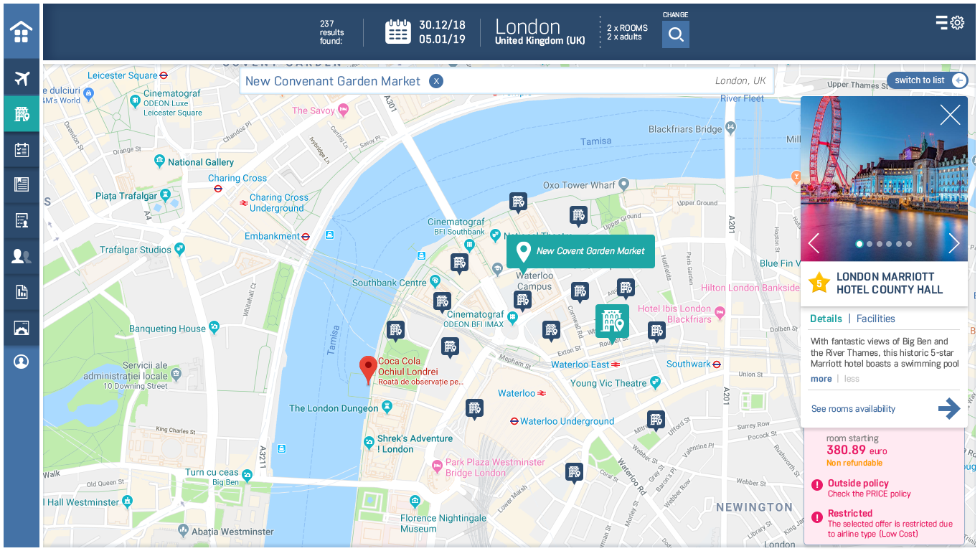This screenshot has width=980, height=551.
Task: Click the switch to list toggle
Action: coord(927,80)
